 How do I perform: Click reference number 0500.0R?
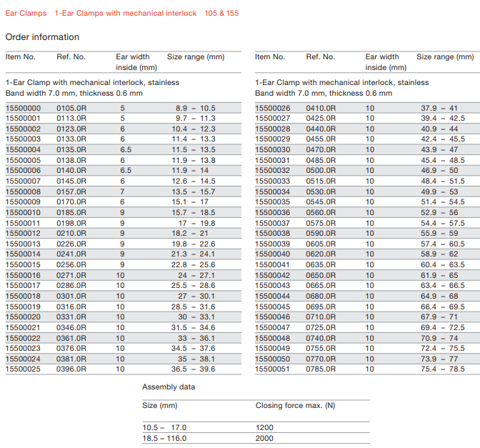point(321,170)
